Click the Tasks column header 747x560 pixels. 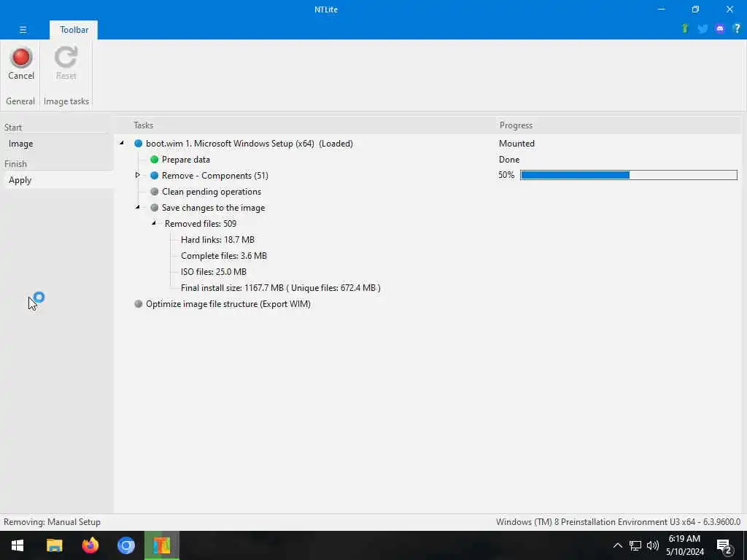point(144,125)
